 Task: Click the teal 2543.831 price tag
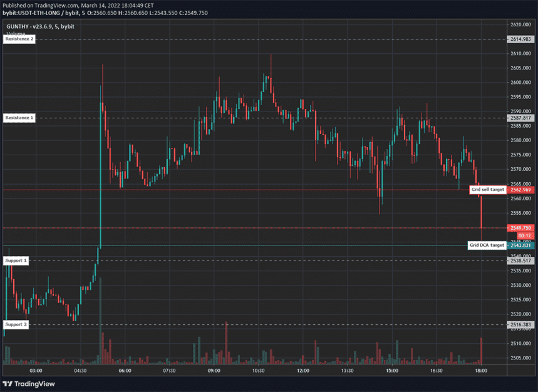coord(521,245)
